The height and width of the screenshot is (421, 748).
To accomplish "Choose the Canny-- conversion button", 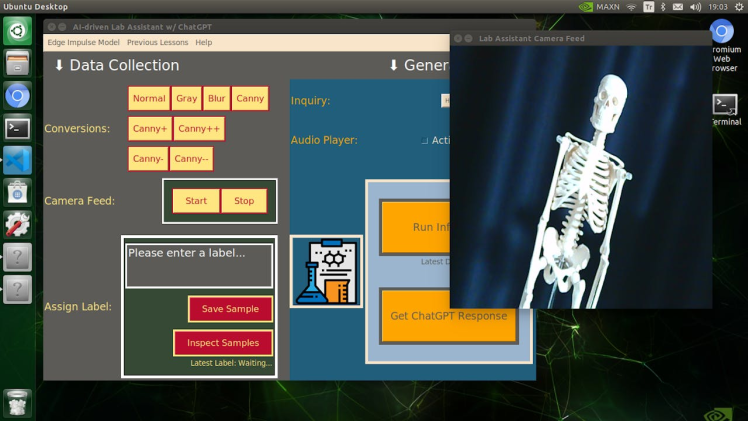I will 191,159.
